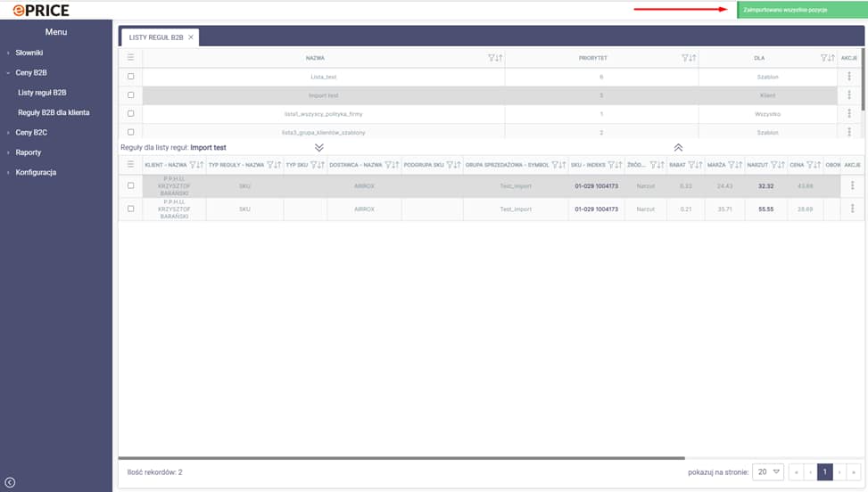Go to page 1 in pagination
This screenshot has height=492, width=868.
pyautogui.click(x=825, y=471)
